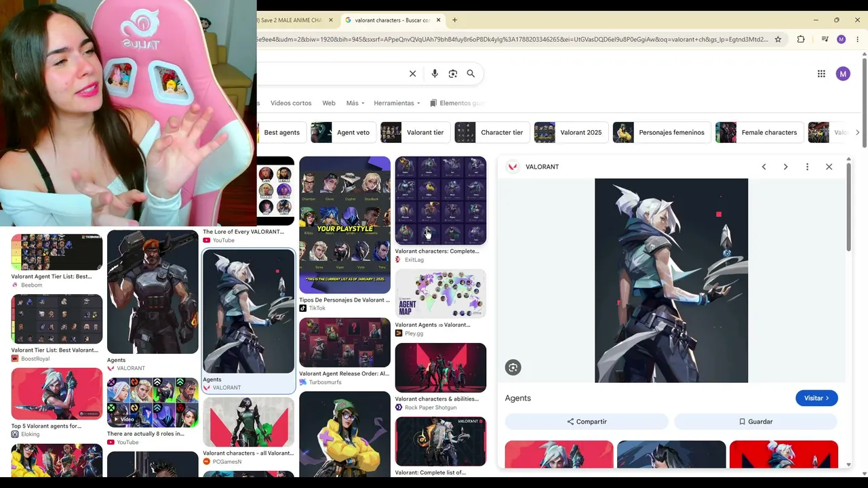
Task: Open the 'Agents' title link in preview panel
Action: [518, 398]
